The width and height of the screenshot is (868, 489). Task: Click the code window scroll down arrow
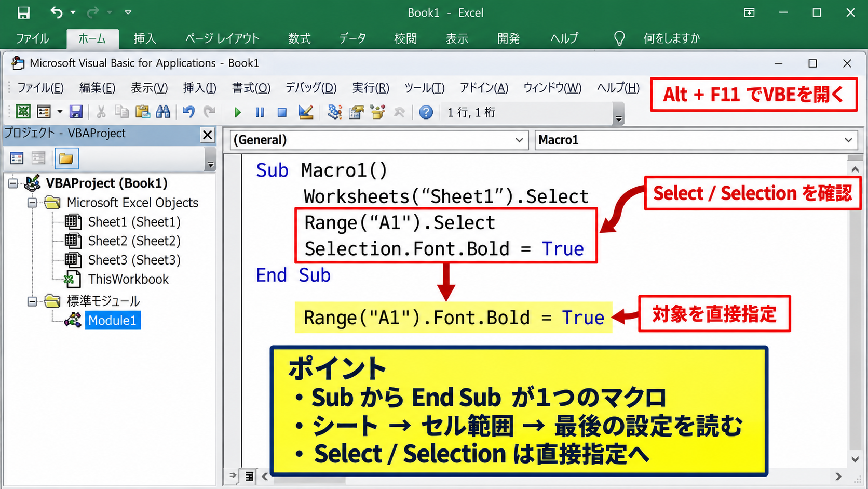click(855, 459)
